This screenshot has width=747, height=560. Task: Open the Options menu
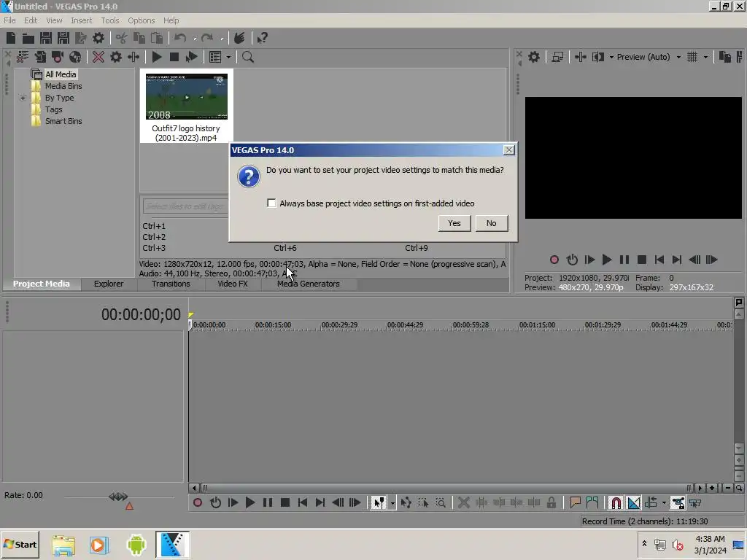click(142, 20)
